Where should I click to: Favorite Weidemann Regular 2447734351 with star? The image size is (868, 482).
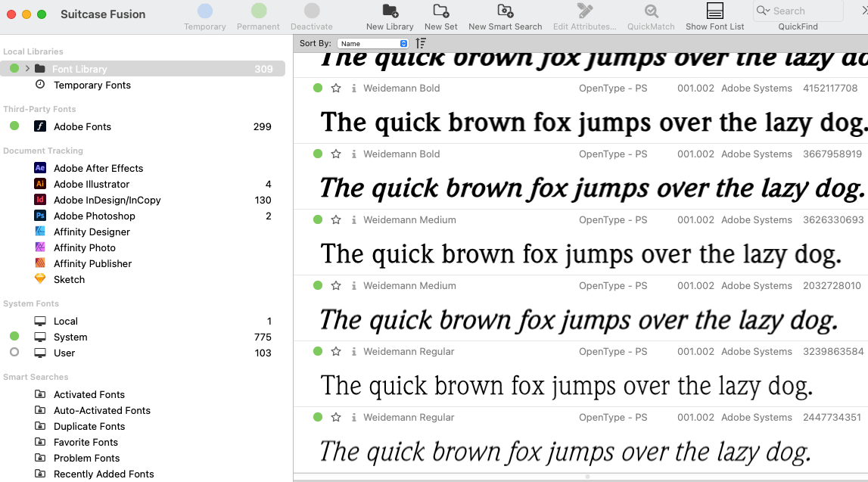[x=336, y=417]
